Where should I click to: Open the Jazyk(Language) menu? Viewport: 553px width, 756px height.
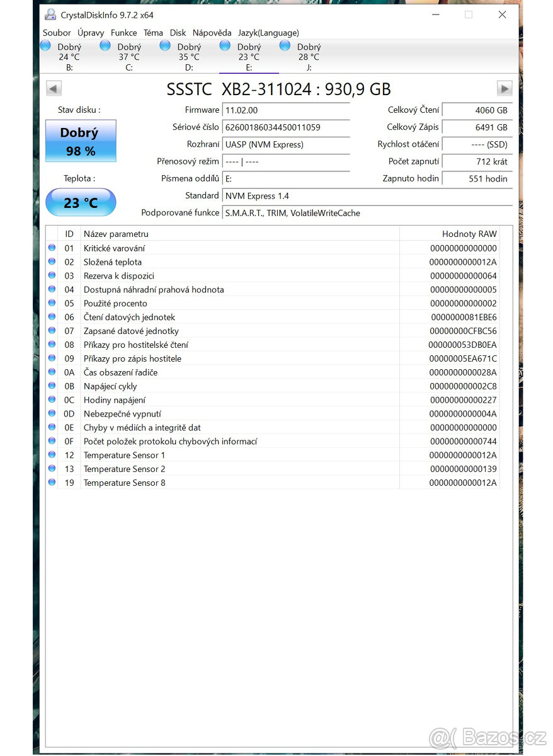268,33
